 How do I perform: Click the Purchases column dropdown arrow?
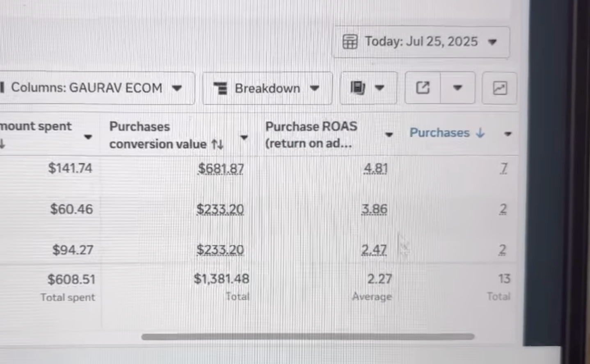point(508,134)
